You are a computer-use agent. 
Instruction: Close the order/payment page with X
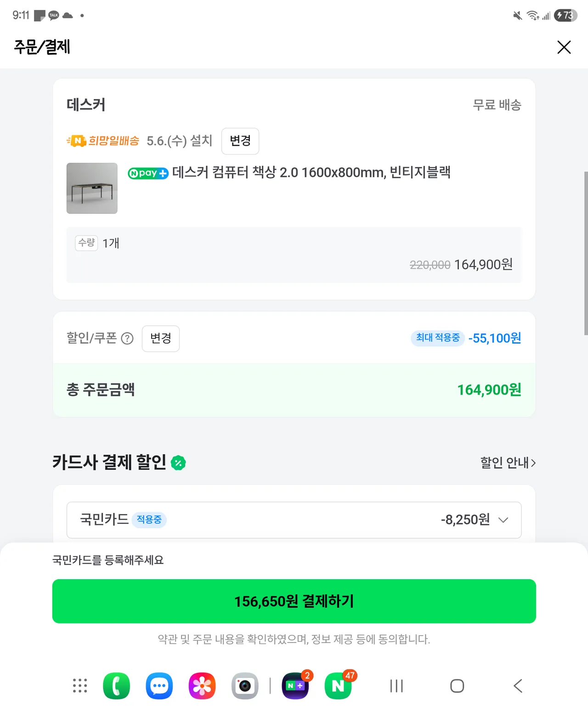tap(564, 47)
